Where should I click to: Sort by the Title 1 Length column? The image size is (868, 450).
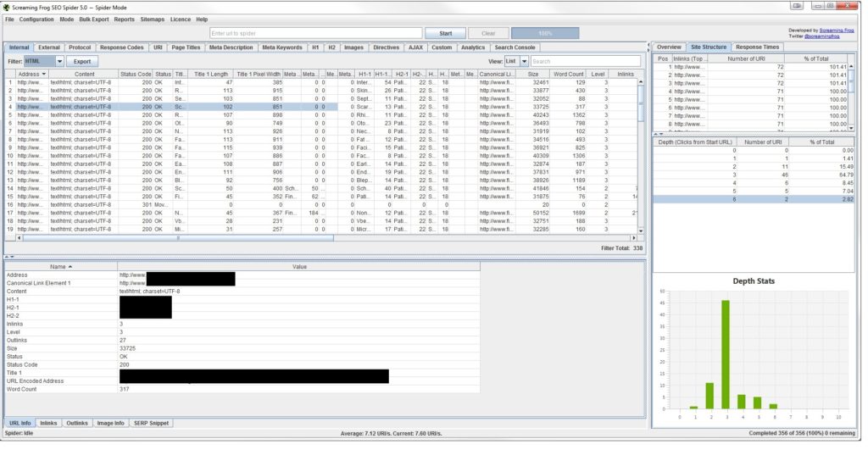tap(211, 75)
